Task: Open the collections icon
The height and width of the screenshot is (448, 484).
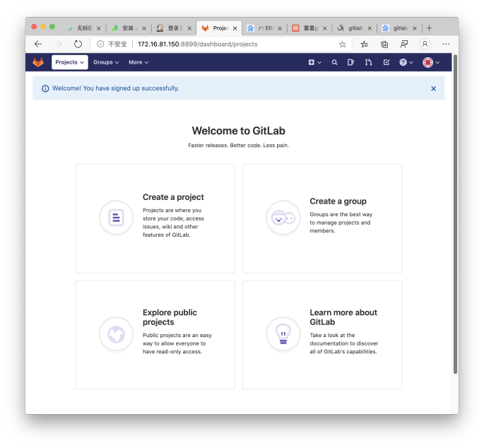Action: pos(384,44)
